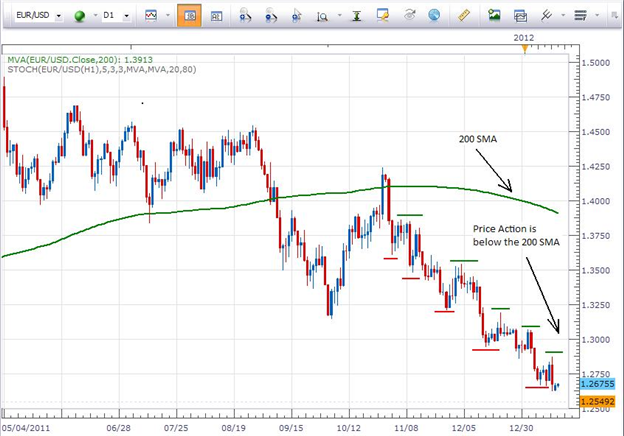624x436 pixels.
Task: Click the 1.4000 price axis label
Action: [596, 201]
